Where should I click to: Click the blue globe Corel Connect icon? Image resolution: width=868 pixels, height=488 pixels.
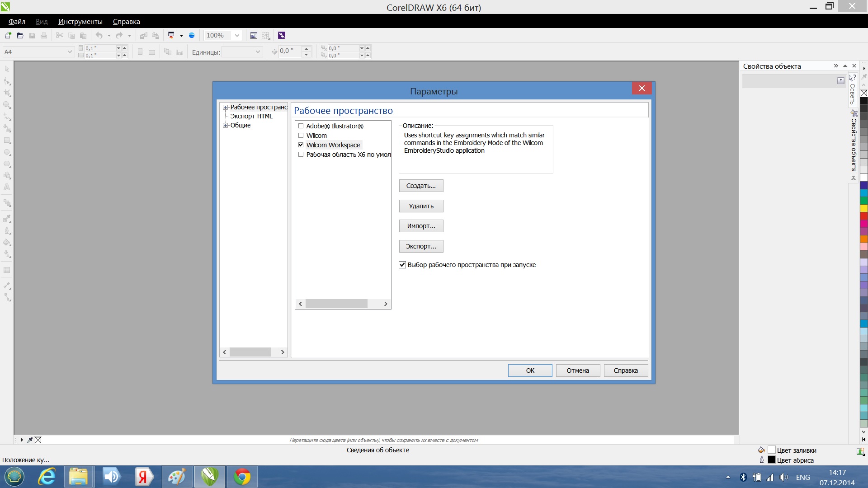[192, 35]
